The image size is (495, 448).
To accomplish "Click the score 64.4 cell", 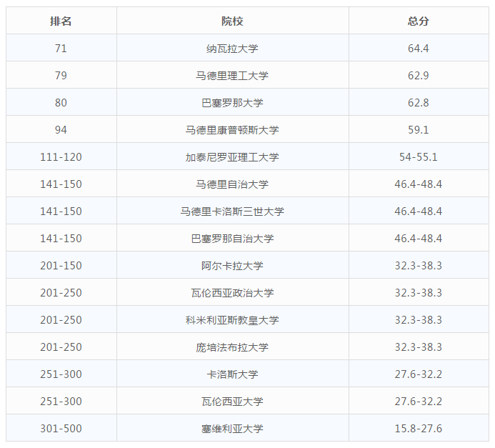I will 419,49.
